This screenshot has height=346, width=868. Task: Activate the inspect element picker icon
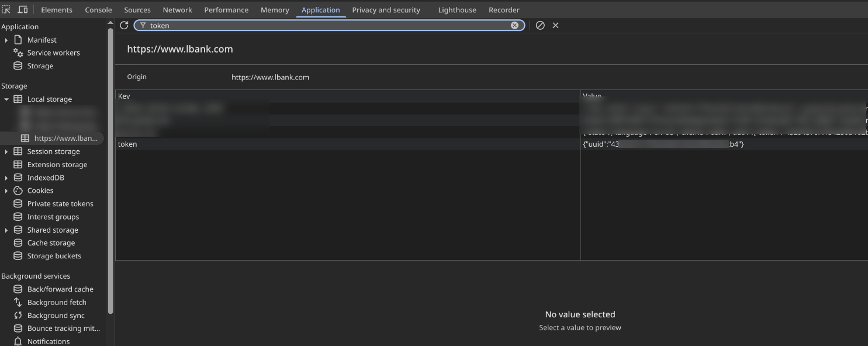pos(6,9)
